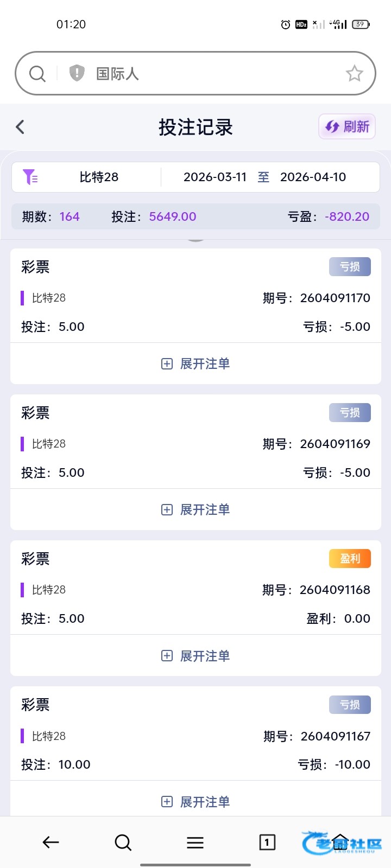The height and width of the screenshot is (868, 391).
Task: Expand 展开注单 for issue 2604091168
Action: click(x=195, y=656)
